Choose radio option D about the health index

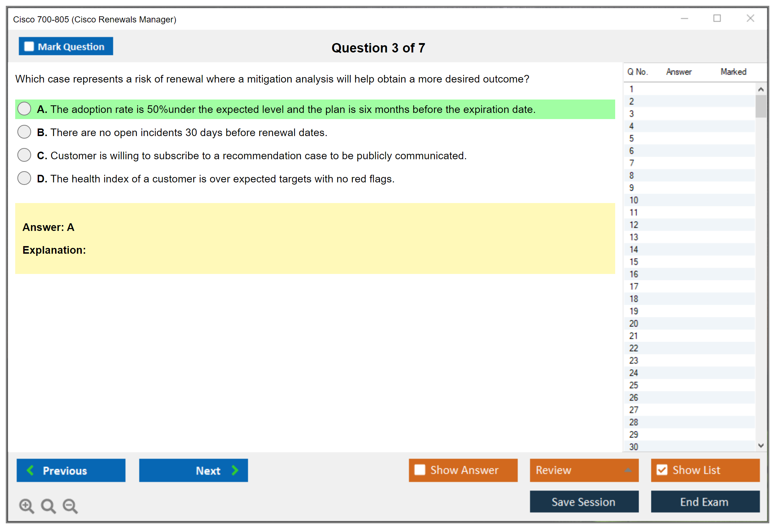(24, 178)
